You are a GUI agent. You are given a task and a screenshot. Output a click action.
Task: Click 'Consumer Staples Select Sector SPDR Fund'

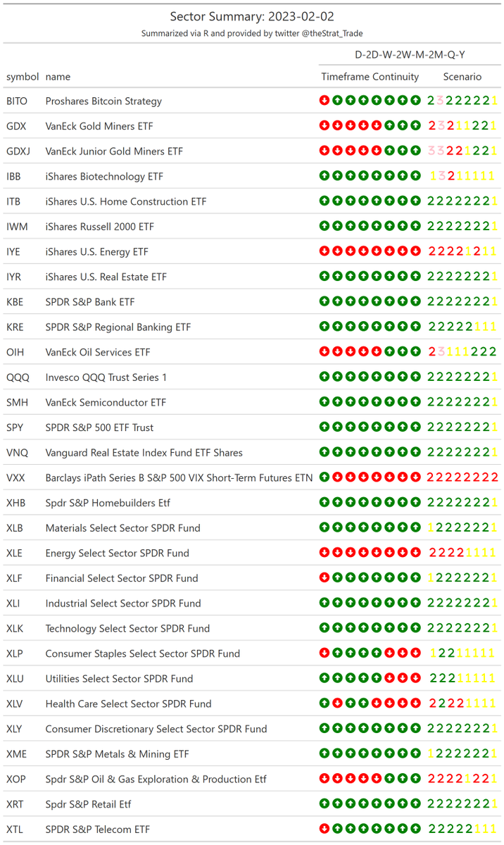pyautogui.click(x=142, y=653)
